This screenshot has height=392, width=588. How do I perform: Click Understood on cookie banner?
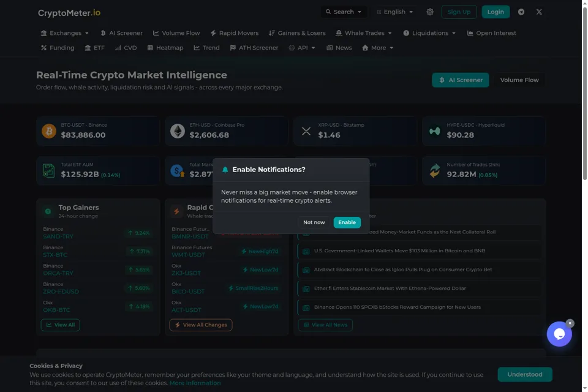click(x=525, y=374)
